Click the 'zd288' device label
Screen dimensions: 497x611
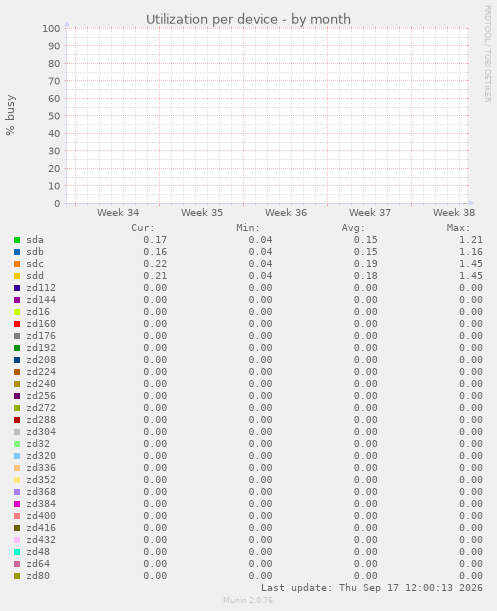(41, 420)
